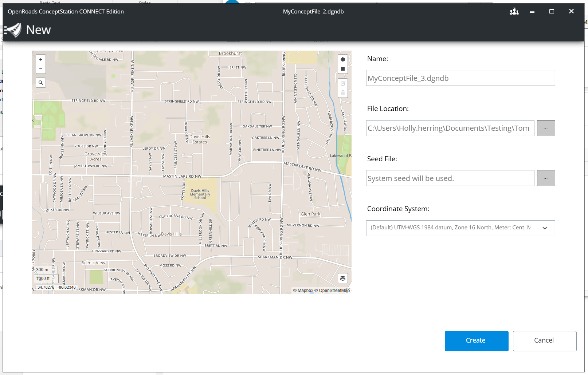
Task: Click Davis Hills Elementary School on the map
Action: 200,194
